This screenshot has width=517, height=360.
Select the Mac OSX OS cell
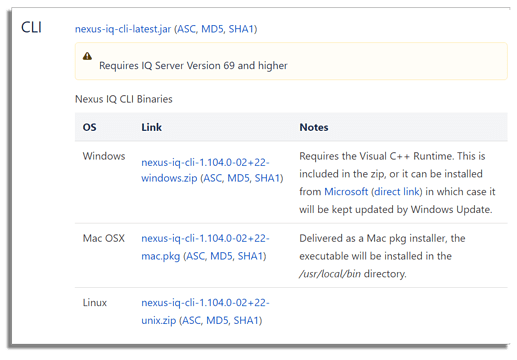pos(104,238)
